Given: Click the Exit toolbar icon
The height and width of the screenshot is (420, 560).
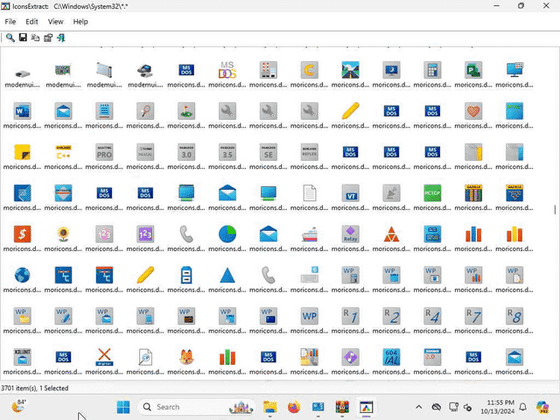Looking at the screenshot, I should coord(61,38).
